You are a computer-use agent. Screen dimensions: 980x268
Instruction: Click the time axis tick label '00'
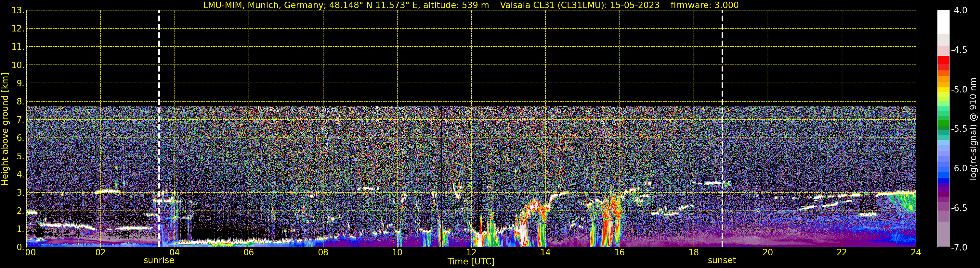[x=31, y=253]
